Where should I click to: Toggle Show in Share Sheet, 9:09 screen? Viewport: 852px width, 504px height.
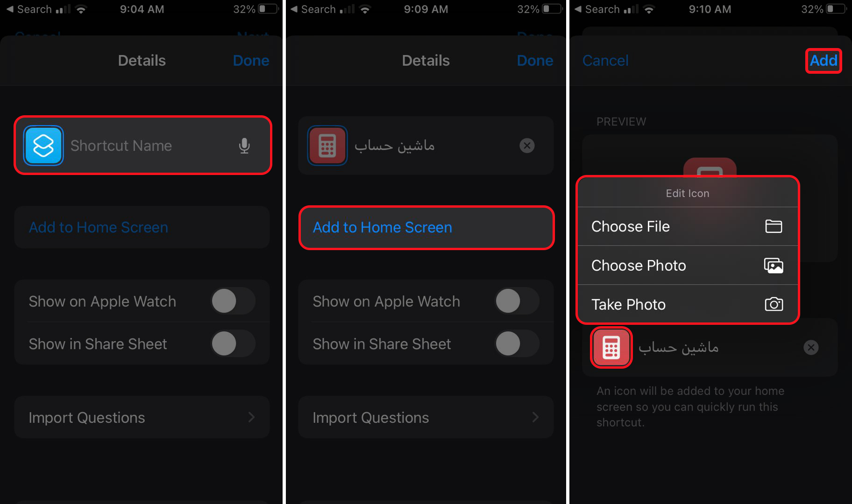click(x=517, y=343)
